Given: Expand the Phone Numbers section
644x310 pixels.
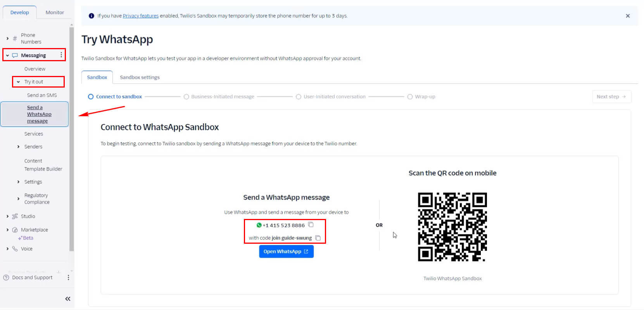Looking at the screenshot, I should pyautogui.click(x=7, y=38).
